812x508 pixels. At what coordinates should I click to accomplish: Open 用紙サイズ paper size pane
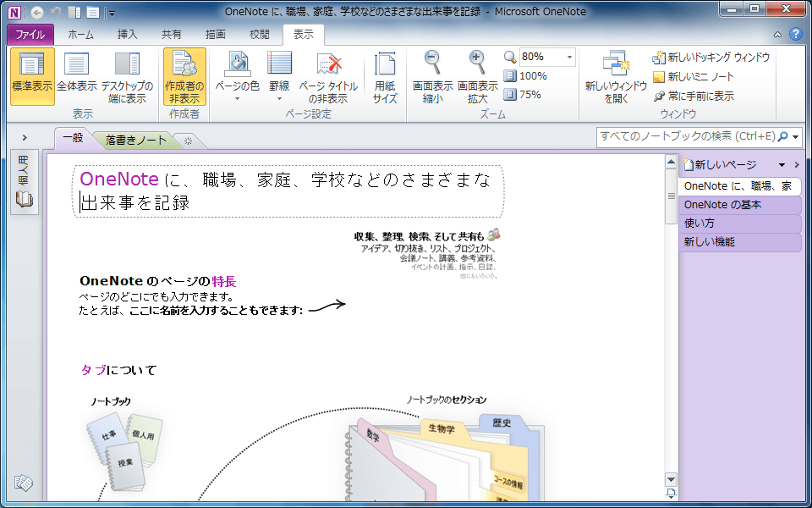385,77
